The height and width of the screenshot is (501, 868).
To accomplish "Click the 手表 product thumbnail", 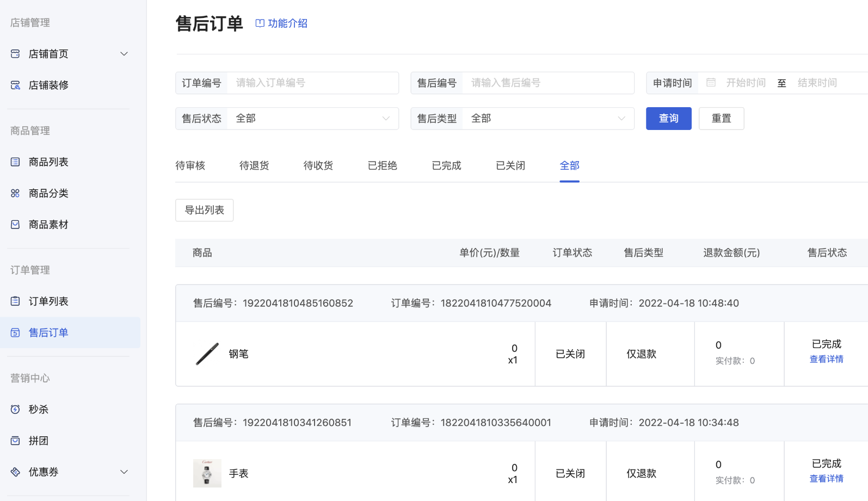I will 207,473.
